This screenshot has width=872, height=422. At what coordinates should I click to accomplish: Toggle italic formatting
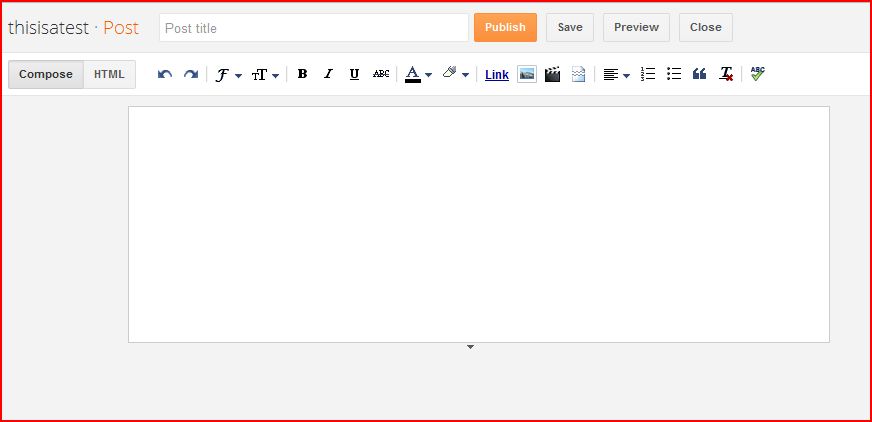tap(328, 74)
